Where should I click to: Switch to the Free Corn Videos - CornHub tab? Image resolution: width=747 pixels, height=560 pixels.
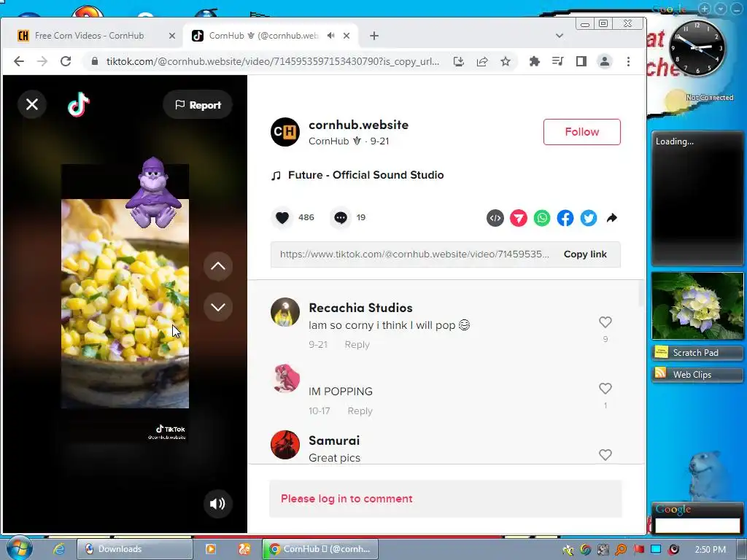[89, 36]
